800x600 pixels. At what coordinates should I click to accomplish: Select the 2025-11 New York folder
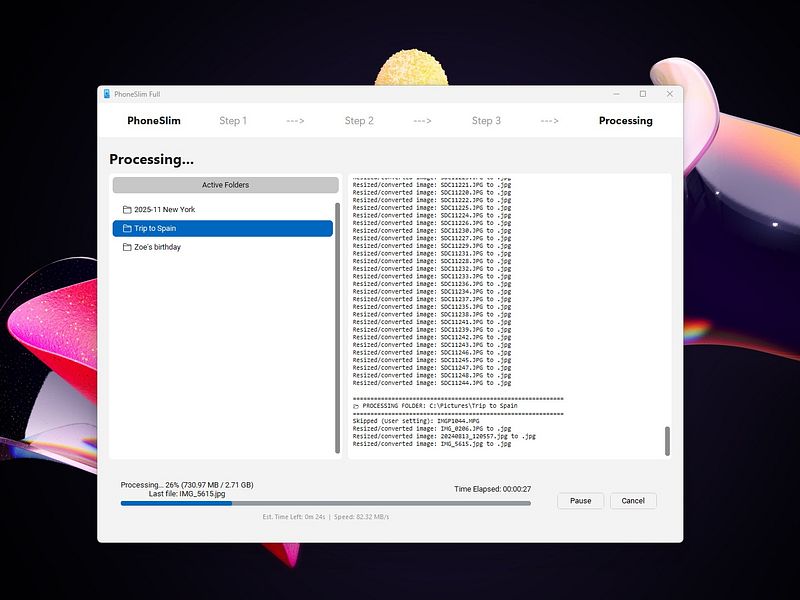[222, 210]
